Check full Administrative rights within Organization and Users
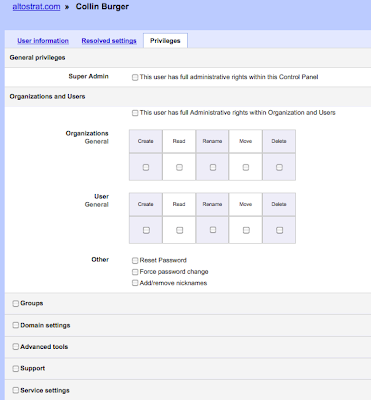This screenshot has width=371, height=400. [x=135, y=113]
